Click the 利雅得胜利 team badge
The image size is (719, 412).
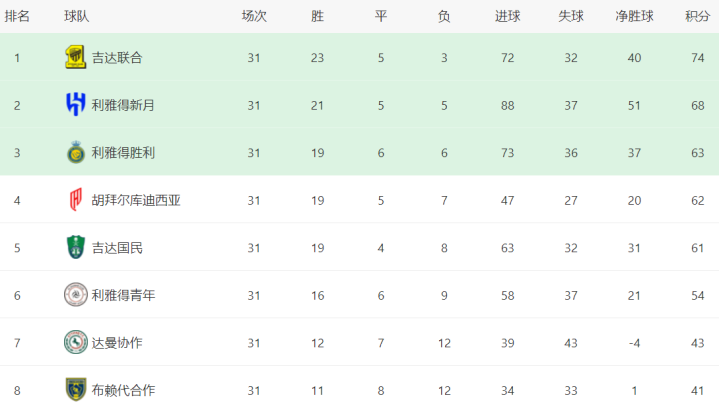click(x=76, y=152)
